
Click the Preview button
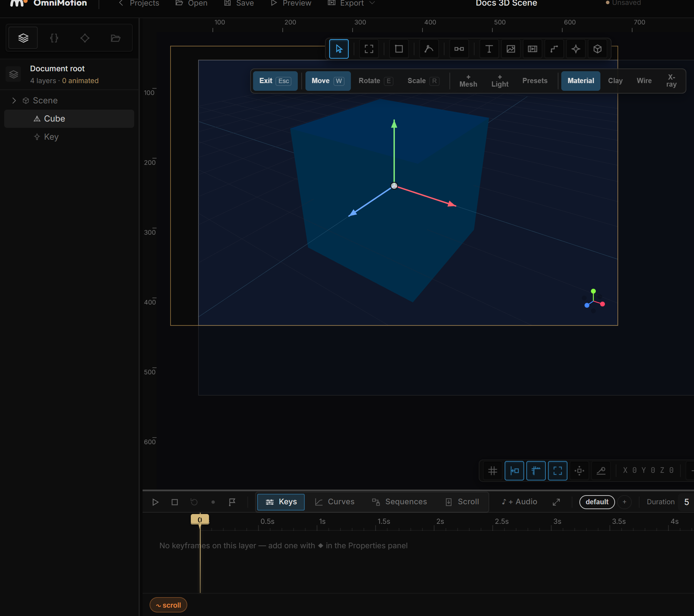pos(291,3)
